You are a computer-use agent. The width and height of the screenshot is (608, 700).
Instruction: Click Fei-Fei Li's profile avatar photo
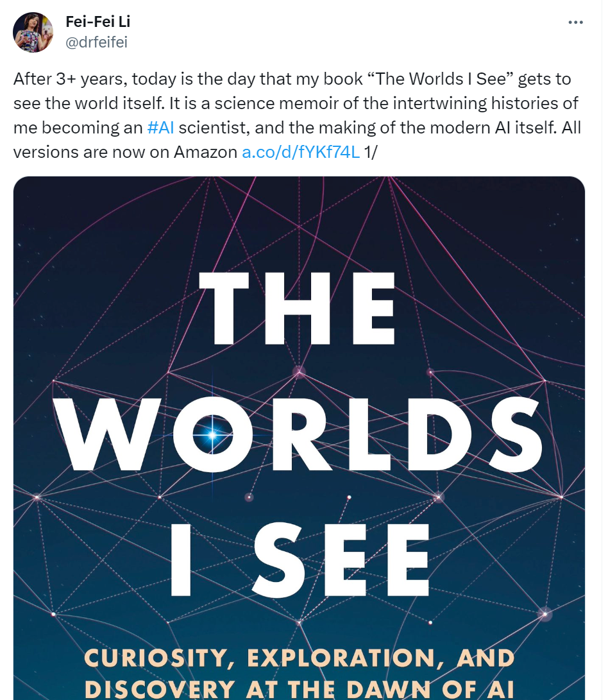(33, 32)
